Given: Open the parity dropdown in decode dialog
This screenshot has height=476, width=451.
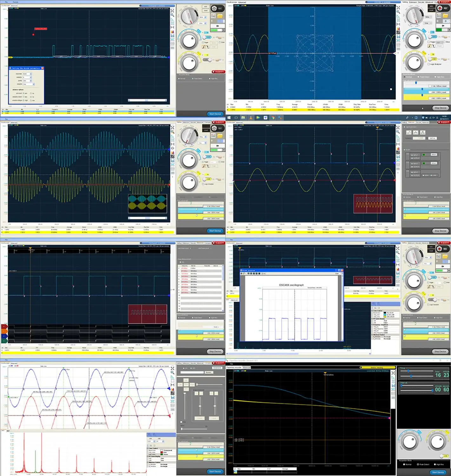Looking at the screenshot, I should (x=27, y=81).
